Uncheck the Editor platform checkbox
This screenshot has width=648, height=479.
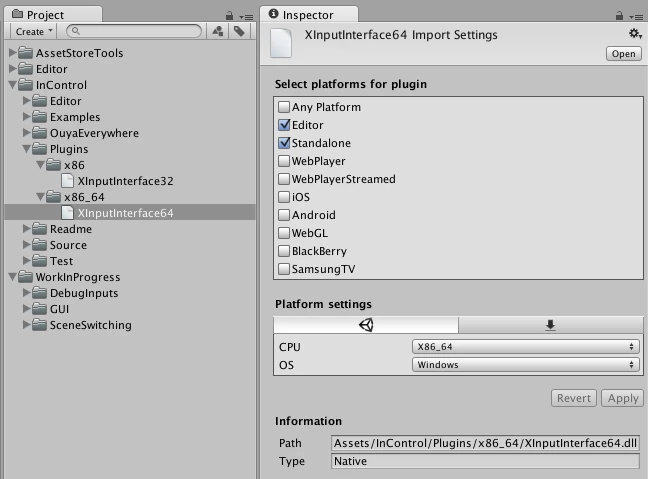click(284, 125)
